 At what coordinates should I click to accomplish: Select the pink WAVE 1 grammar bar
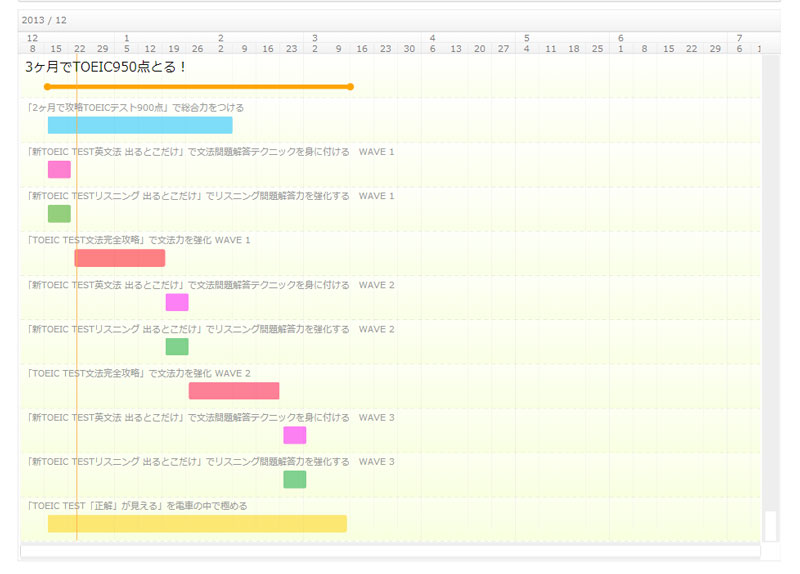click(x=59, y=169)
